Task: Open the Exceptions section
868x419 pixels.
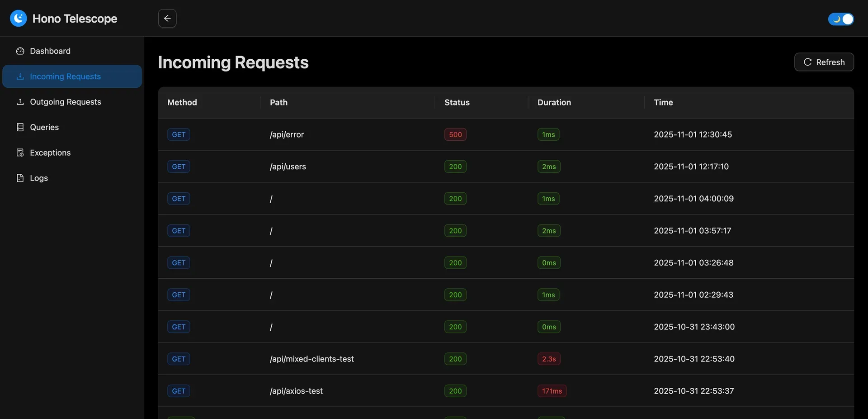Action: pos(50,152)
